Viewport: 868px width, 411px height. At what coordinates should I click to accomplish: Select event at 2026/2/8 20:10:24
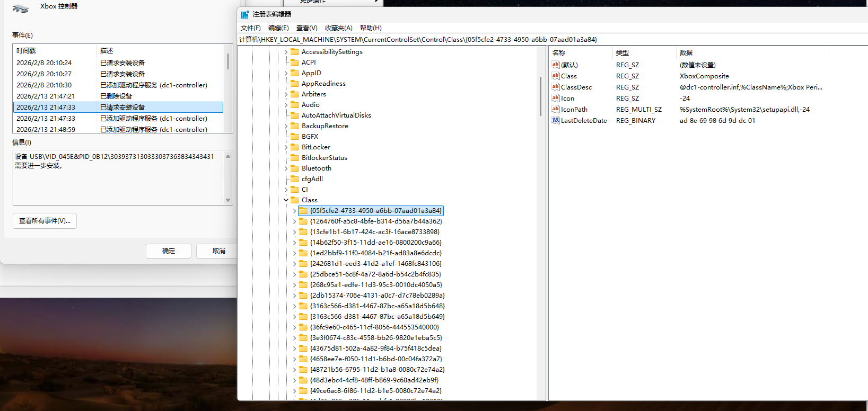click(118, 63)
